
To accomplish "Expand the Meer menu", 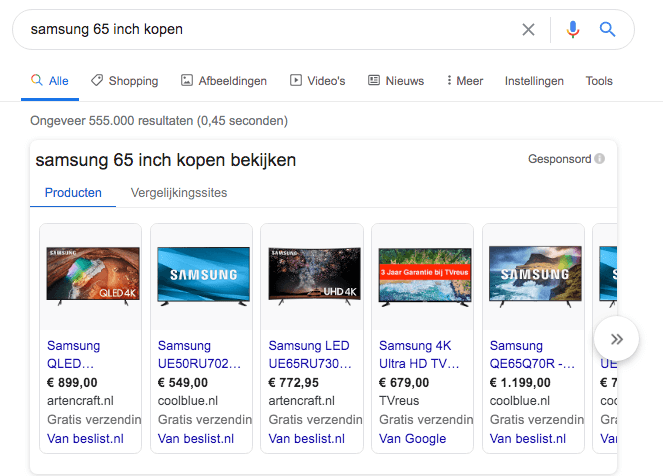I will (465, 81).
